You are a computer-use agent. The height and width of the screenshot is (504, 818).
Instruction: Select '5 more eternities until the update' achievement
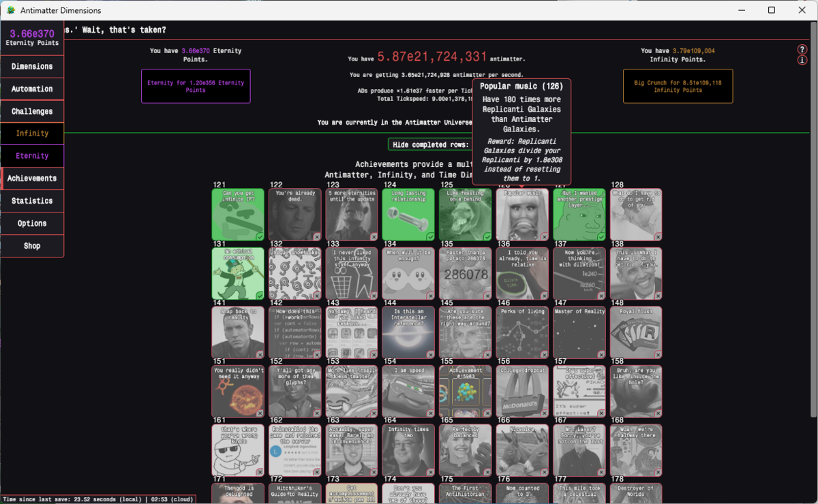click(352, 215)
